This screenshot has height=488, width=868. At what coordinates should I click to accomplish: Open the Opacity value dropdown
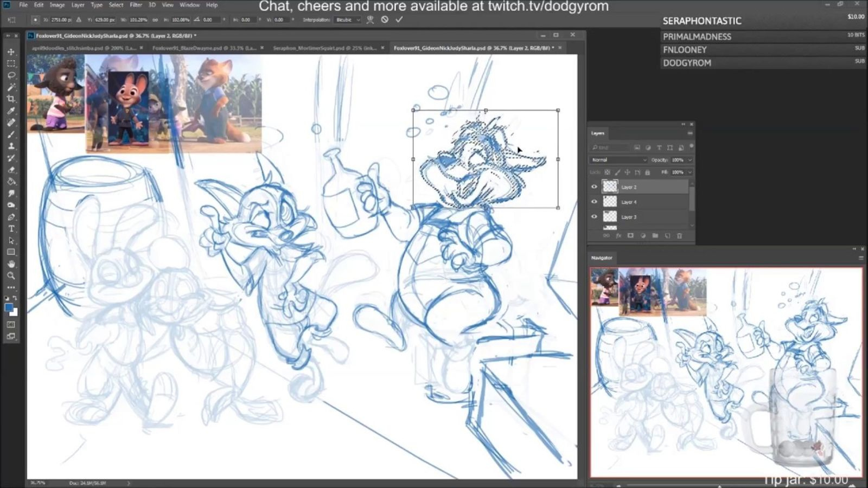tap(690, 160)
